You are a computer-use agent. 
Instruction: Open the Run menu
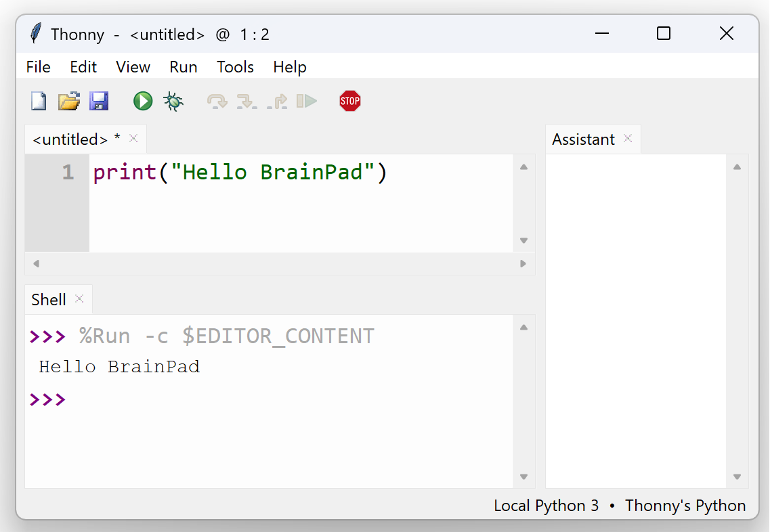point(183,67)
